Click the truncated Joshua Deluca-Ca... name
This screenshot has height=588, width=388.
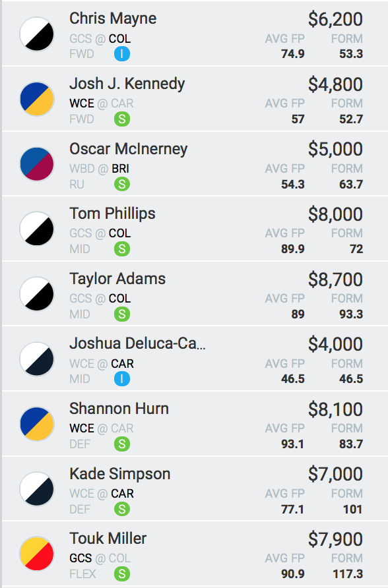137,344
